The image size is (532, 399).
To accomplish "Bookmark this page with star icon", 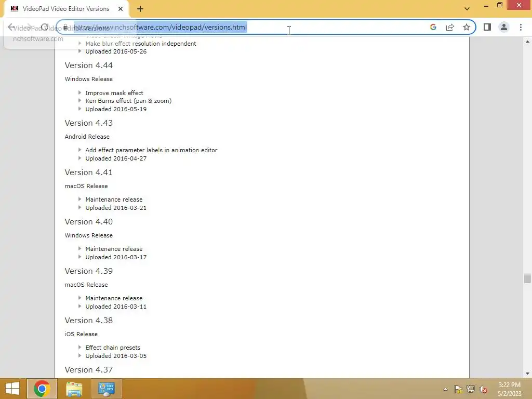I will 467,27.
